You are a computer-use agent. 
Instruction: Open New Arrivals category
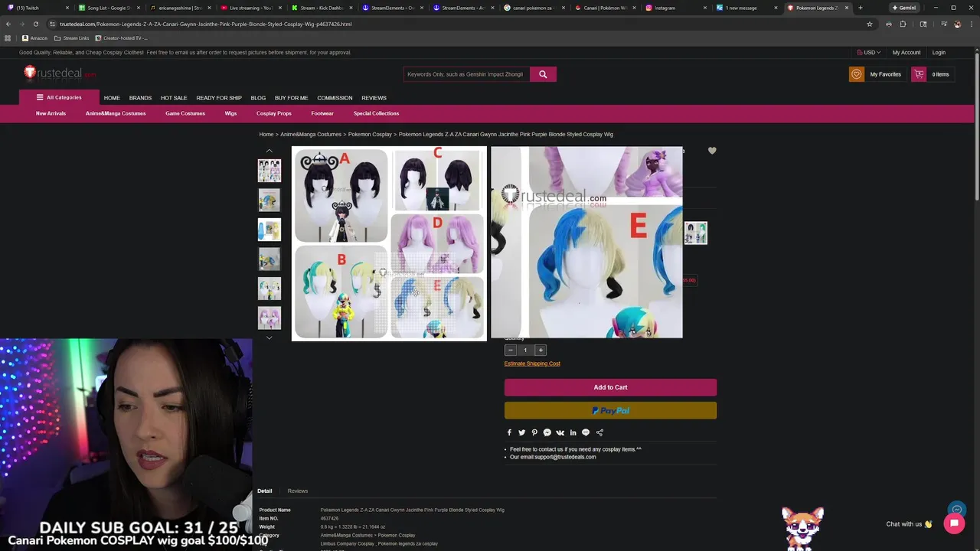tap(51, 113)
